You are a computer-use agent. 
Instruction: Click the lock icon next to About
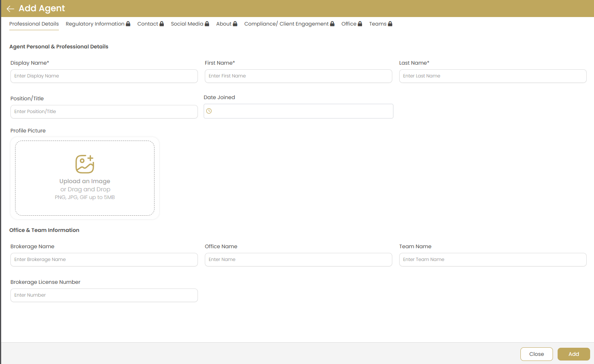pyautogui.click(x=235, y=24)
